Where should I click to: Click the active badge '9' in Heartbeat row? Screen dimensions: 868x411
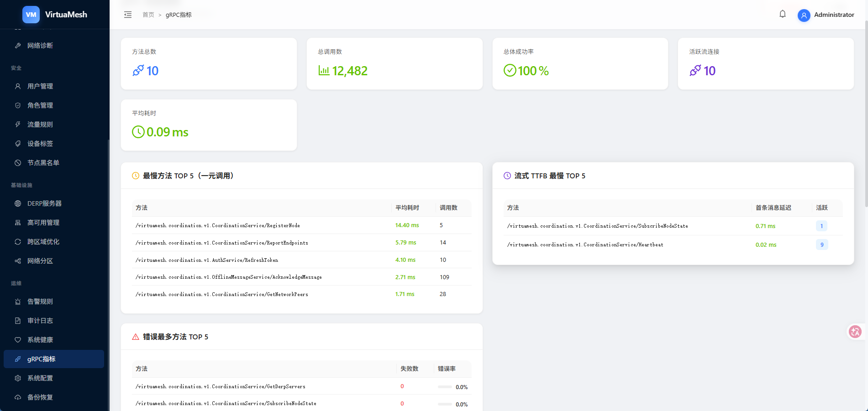click(x=822, y=245)
